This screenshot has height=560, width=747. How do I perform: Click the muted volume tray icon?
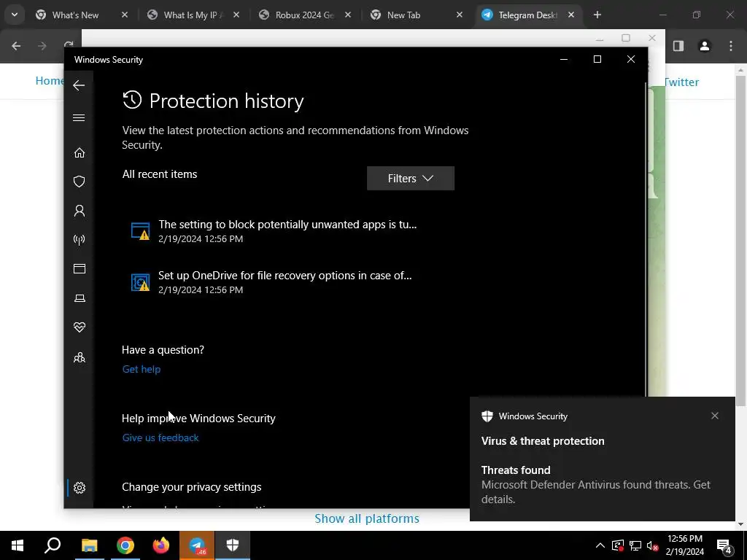652,545
